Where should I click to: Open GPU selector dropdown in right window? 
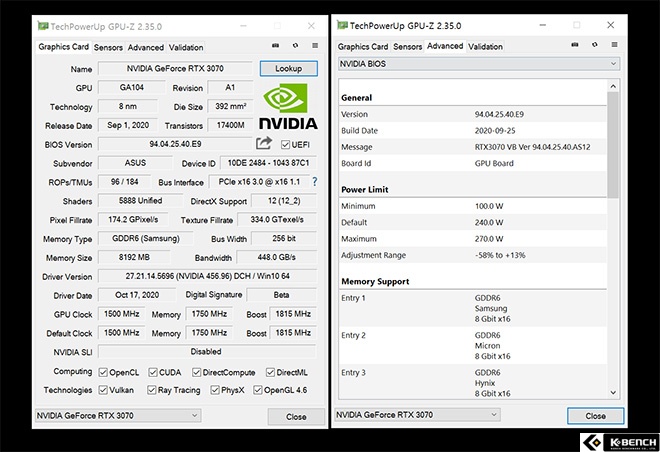(x=418, y=415)
